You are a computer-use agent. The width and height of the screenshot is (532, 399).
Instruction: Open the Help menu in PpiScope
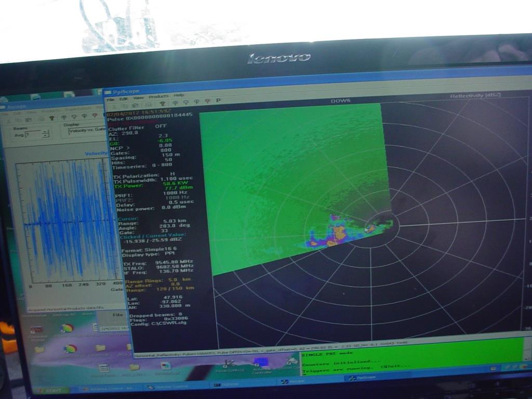click(x=179, y=96)
